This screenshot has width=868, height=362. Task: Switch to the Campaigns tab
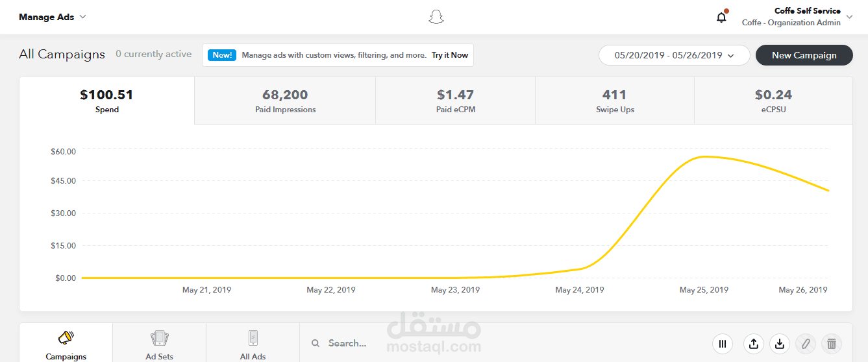point(66,345)
